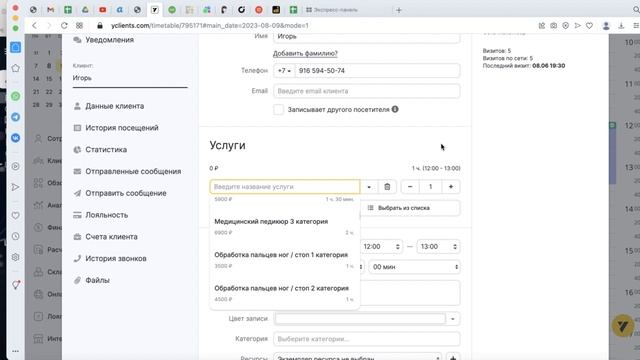This screenshot has height=360, width=640.
Task: Open Telegram in the browser sidebar
Action: (x=16, y=117)
